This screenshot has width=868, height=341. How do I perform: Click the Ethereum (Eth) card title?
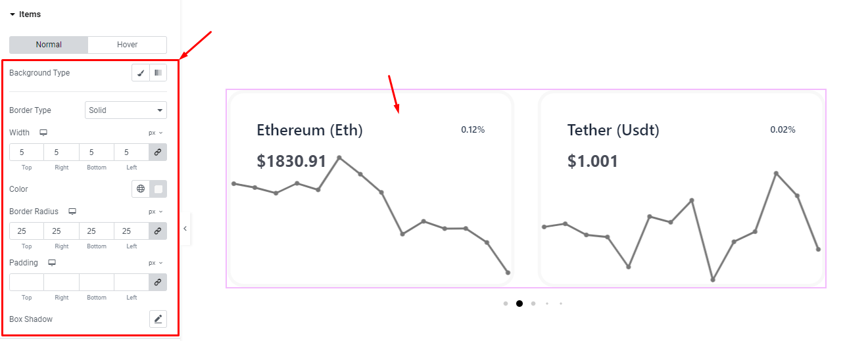[x=310, y=130]
